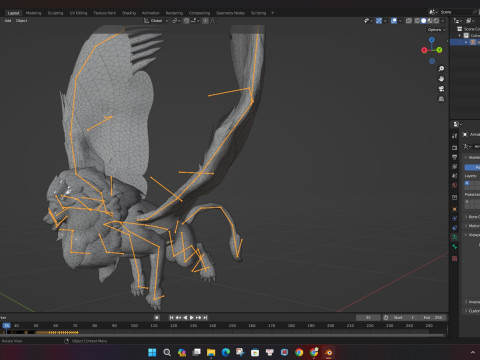The width and height of the screenshot is (480, 360).
Task: Open the Render properties tab
Action: [455, 147]
